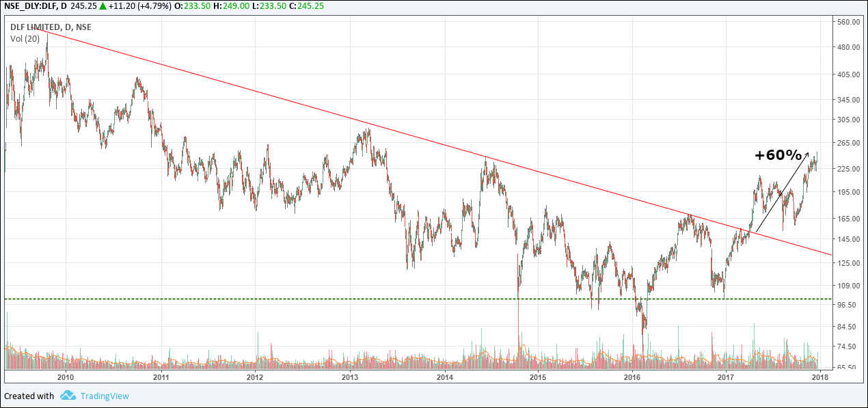Click the L:233.50 low value
Screen dimensions: 868x408
point(269,5)
